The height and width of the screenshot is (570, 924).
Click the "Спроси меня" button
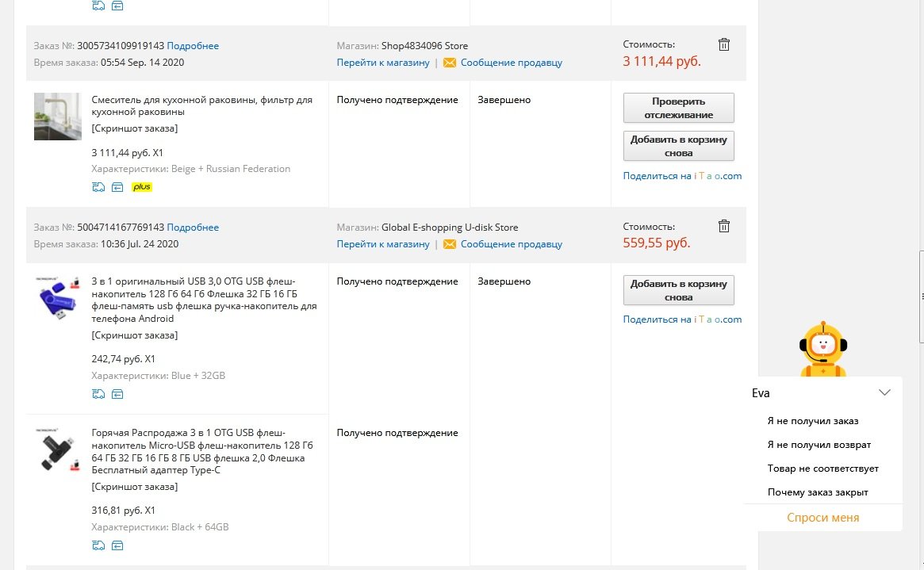click(822, 518)
